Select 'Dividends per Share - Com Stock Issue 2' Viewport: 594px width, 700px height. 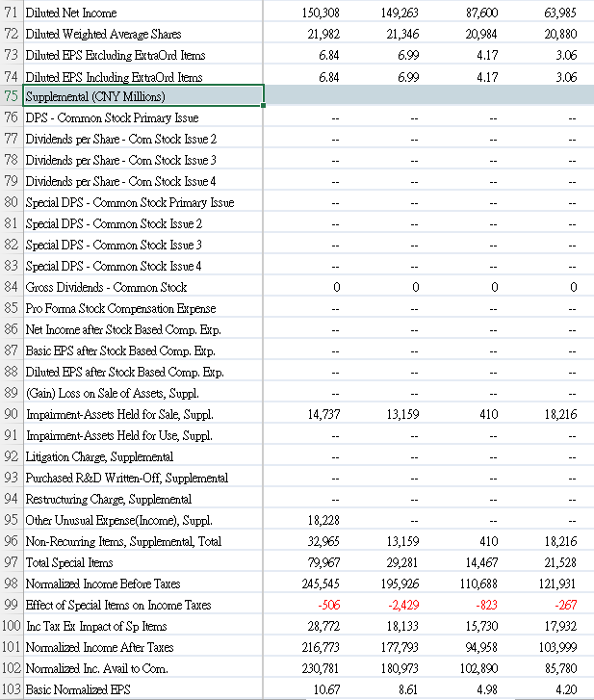click(121, 140)
